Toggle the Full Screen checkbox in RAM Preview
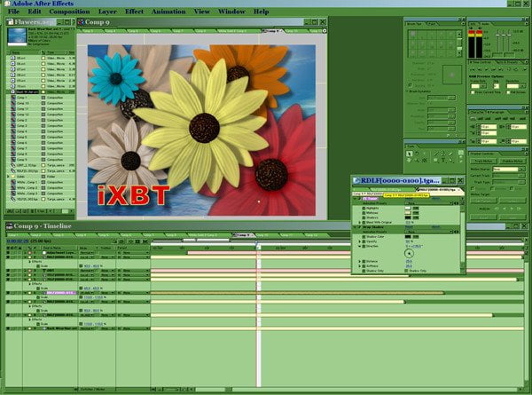The image size is (532, 395). [x=508, y=92]
